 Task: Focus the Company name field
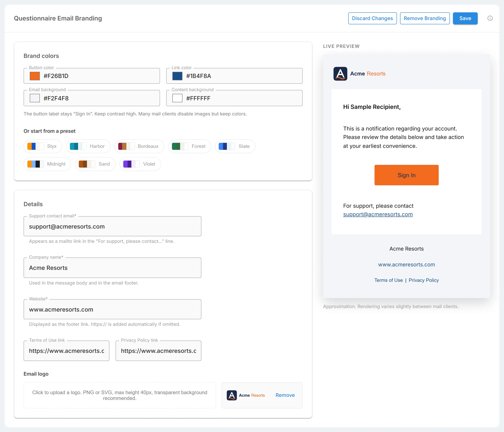pos(112,268)
